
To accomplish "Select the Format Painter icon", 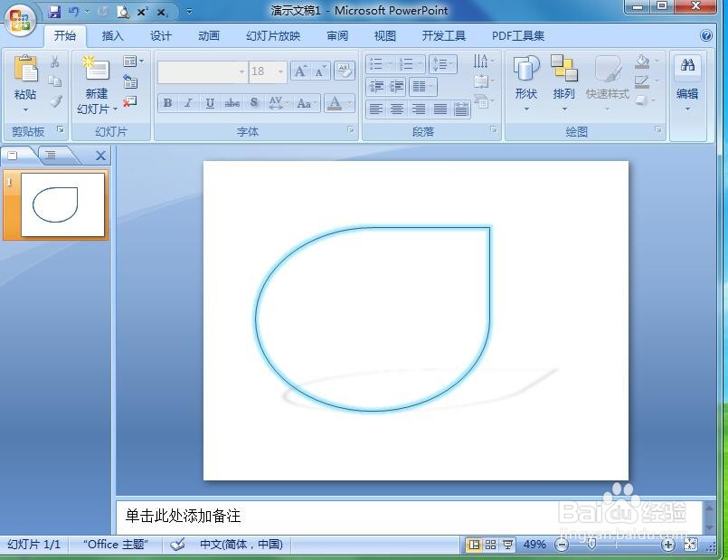I will click(54, 101).
